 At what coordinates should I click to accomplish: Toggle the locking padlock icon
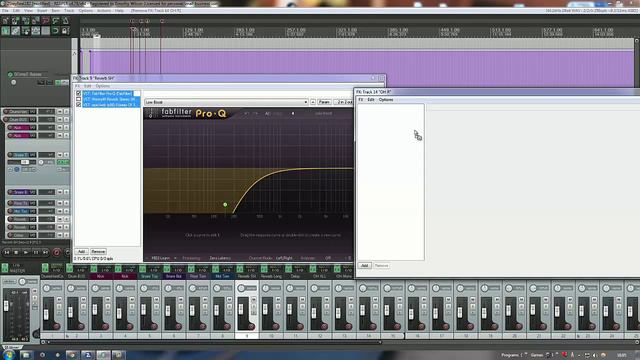[65, 31]
